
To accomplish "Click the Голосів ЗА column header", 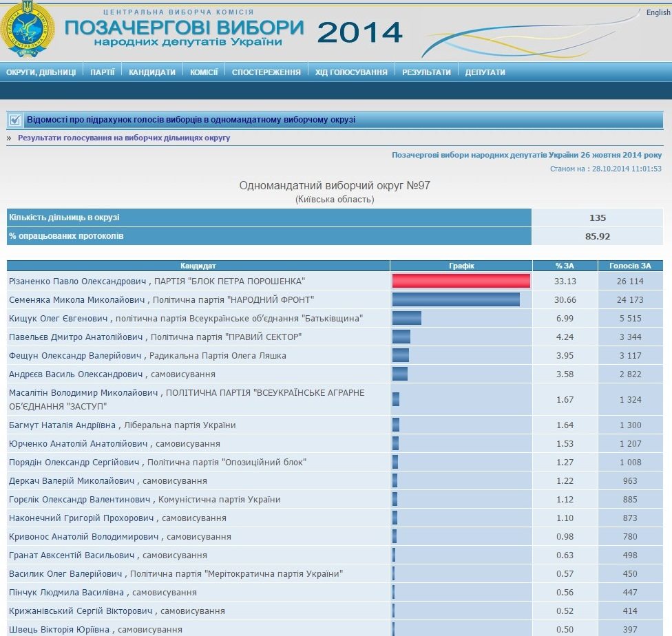I will pos(631,266).
